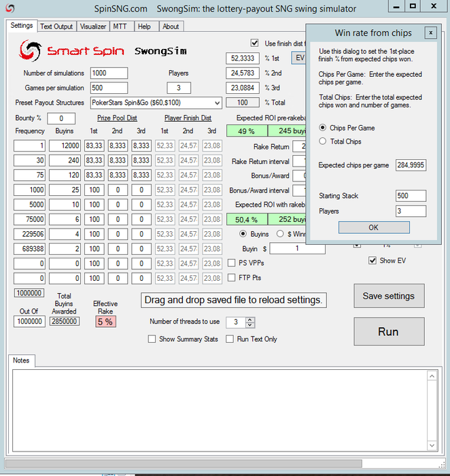Click the % 2nd field showing 24,5783
Image resolution: width=450 pixels, height=476 pixels.
pyautogui.click(x=243, y=73)
